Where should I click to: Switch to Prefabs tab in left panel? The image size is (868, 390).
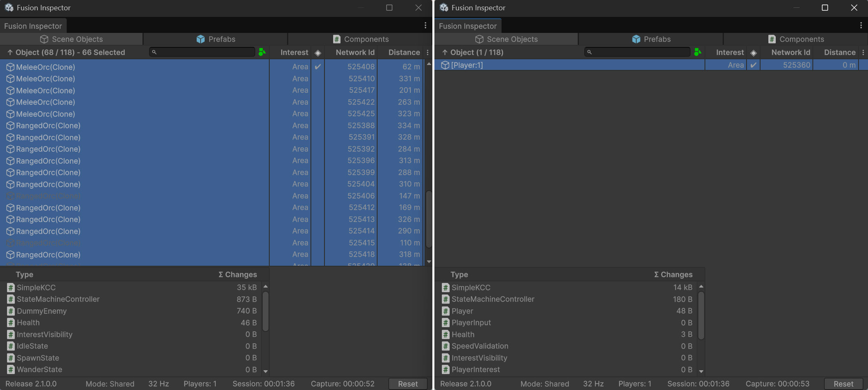pos(216,39)
